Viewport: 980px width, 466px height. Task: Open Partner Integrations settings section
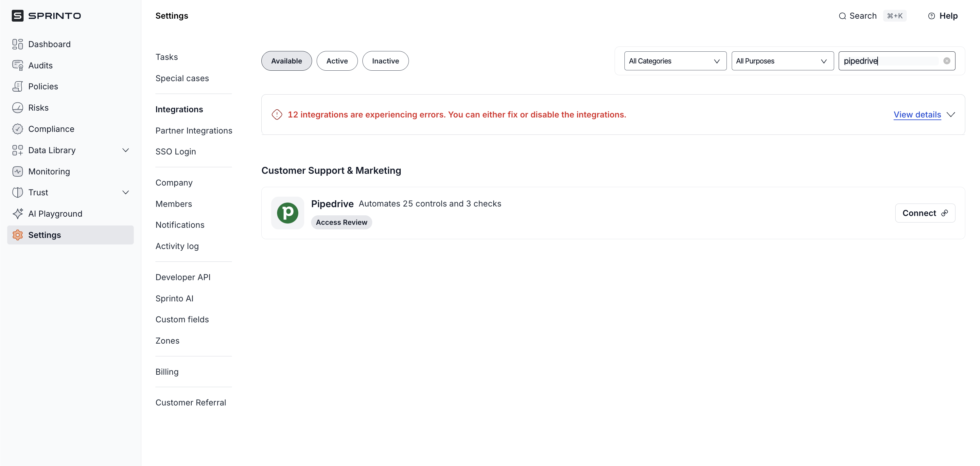click(x=194, y=131)
